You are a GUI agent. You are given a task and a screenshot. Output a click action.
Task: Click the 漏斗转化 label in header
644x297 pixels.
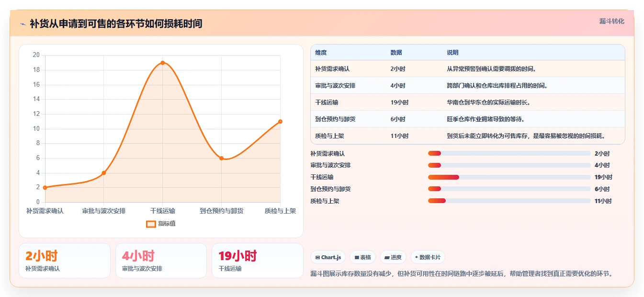tap(612, 22)
